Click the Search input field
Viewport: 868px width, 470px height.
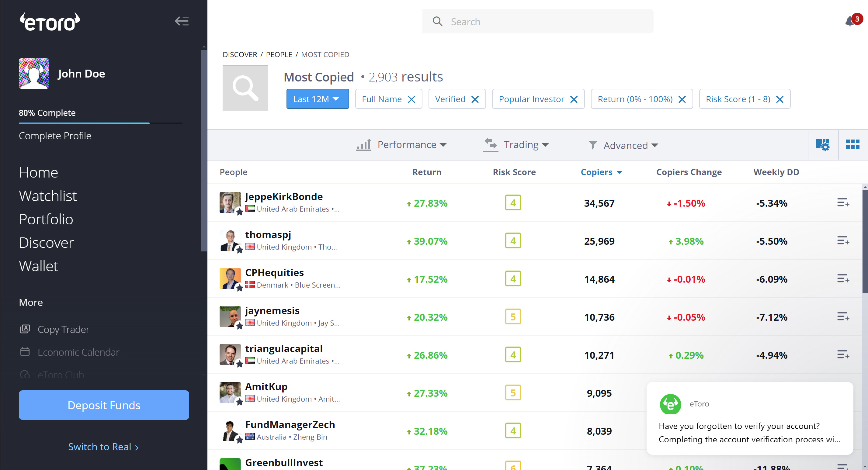click(538, 22)
